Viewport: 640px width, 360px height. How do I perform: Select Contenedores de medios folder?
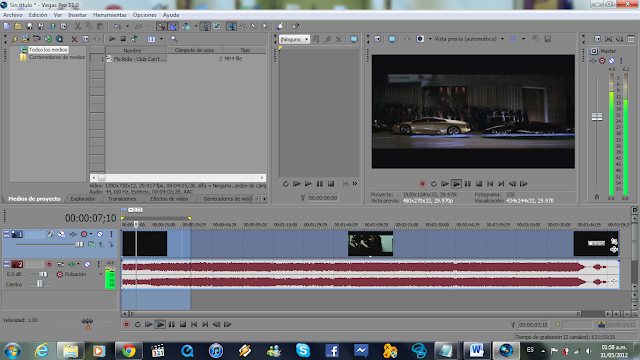57,57
